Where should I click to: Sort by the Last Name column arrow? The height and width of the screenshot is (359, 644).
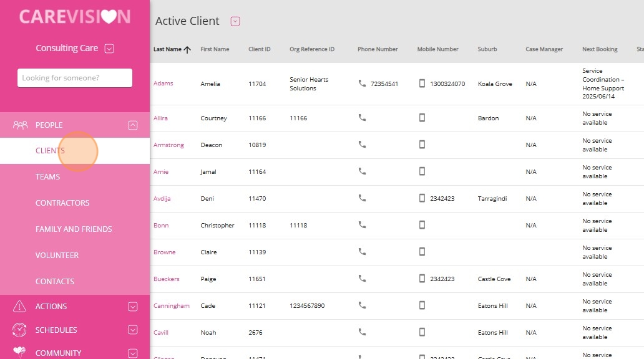pos(187,50)
